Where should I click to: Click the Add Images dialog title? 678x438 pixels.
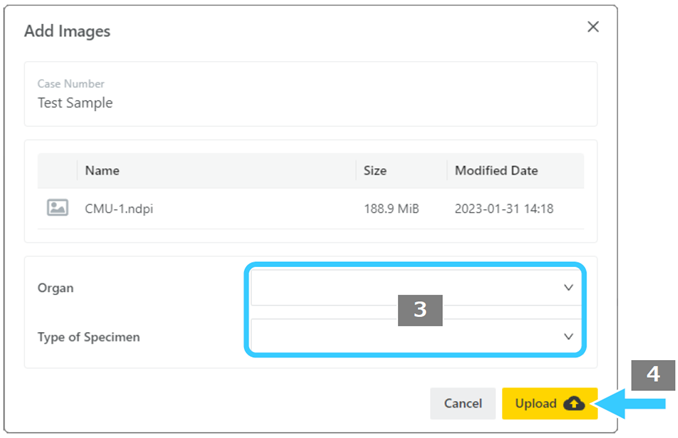click(x=67, y=31)
